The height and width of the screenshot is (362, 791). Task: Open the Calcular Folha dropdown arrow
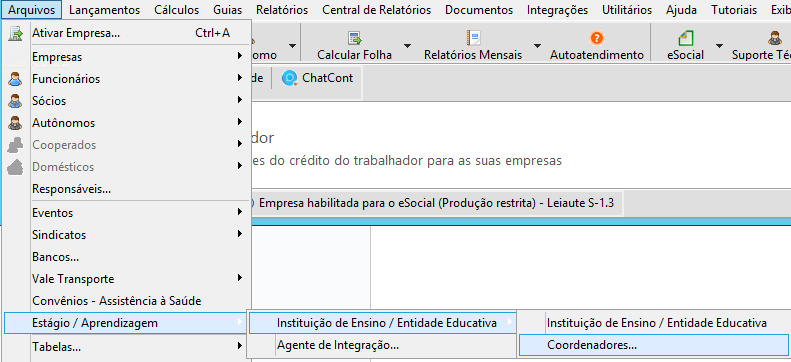[407, 45]
